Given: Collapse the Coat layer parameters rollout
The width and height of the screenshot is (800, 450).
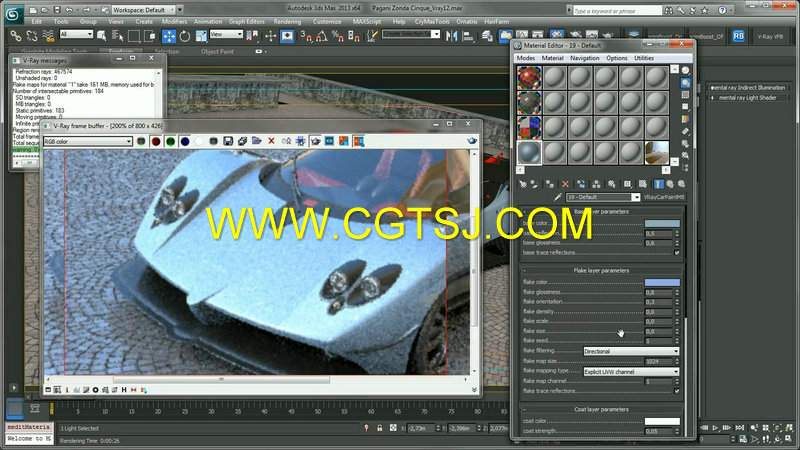Looking at the screenshot, I should coord(601,409).
